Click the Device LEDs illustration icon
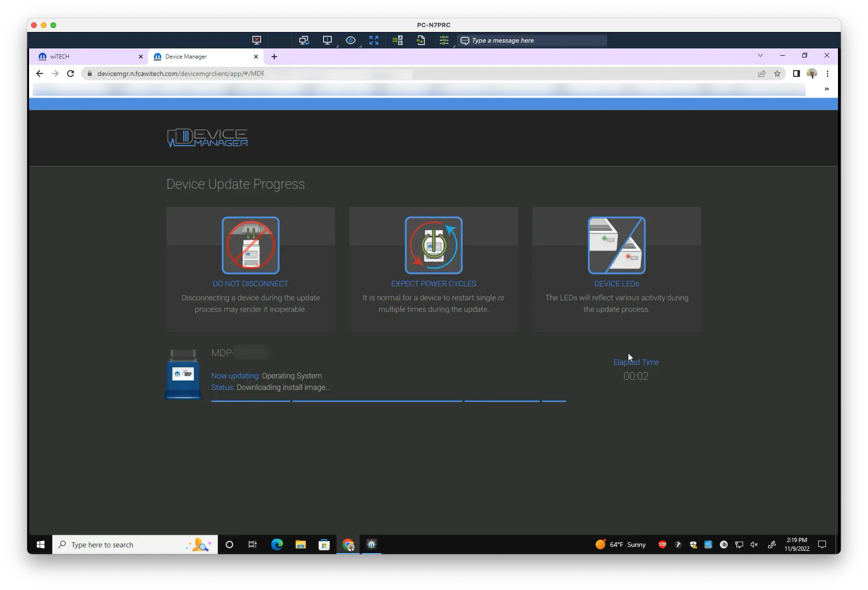This screenshot has height=590, width=868. [x=617, y=245]
